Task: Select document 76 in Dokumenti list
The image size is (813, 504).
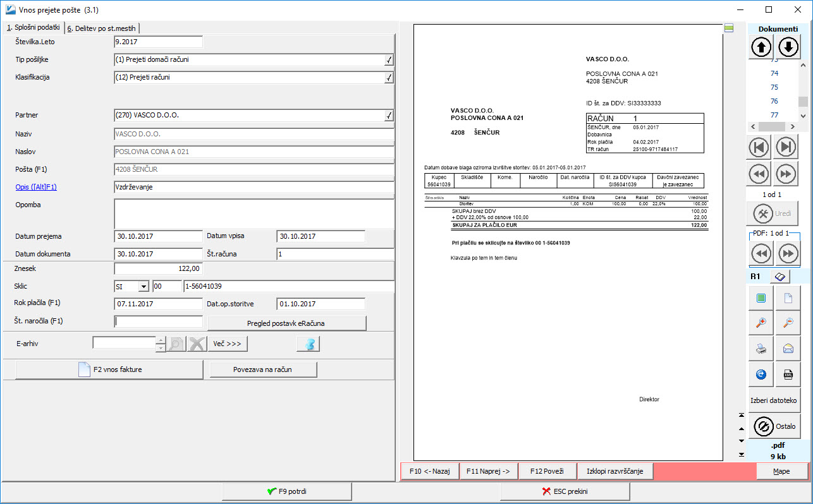Action: pos(774,101)
